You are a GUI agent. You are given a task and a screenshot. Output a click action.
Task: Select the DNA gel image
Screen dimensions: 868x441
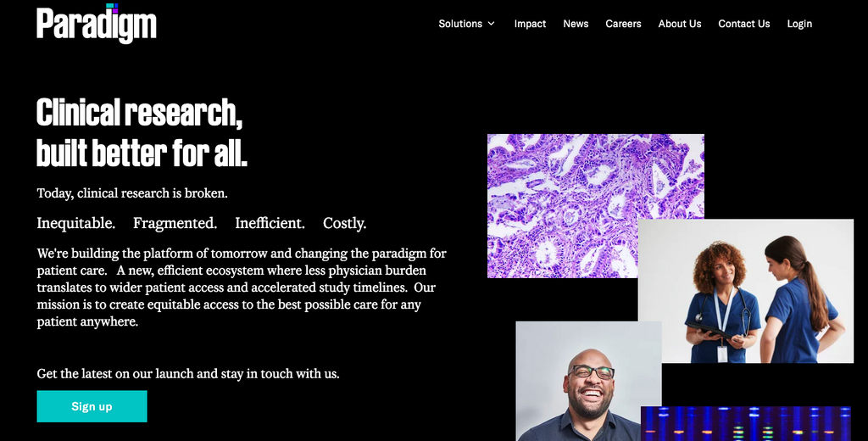746,424
